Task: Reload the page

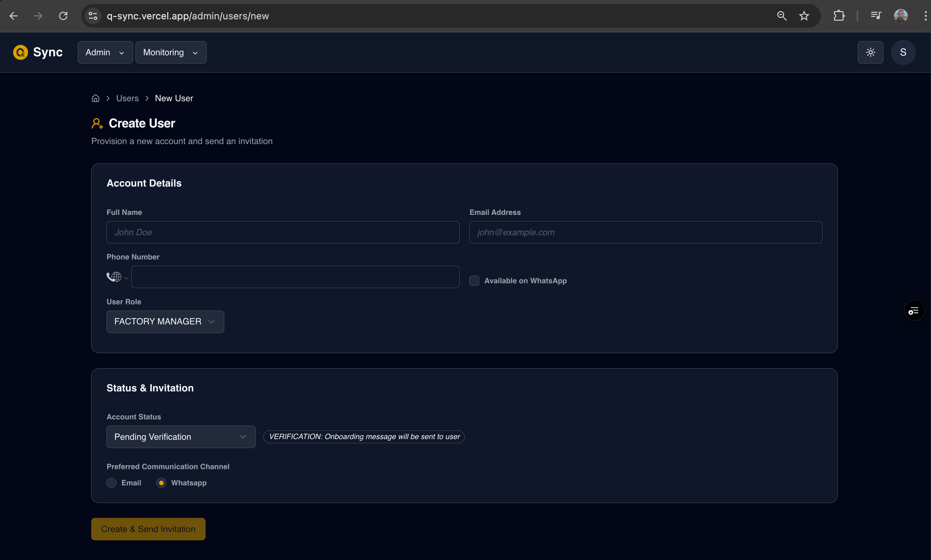Action: pyautogui.click(x=63, y=16)
